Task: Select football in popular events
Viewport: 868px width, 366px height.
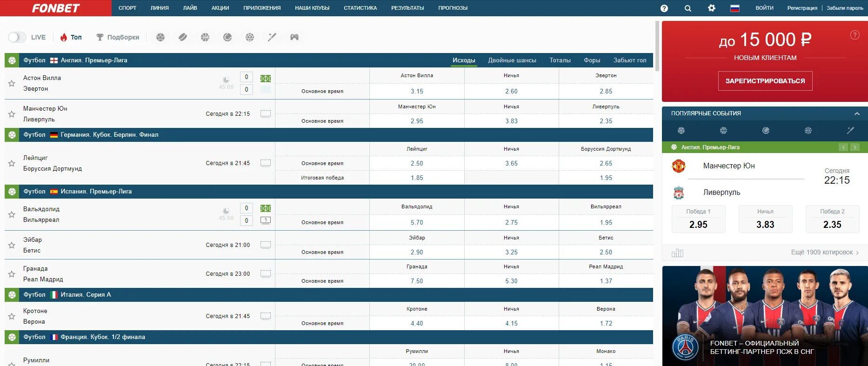Action: (681, 131)
